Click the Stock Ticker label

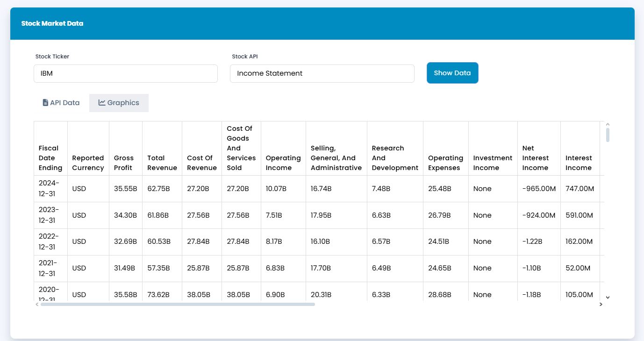(x=52, y=57)
